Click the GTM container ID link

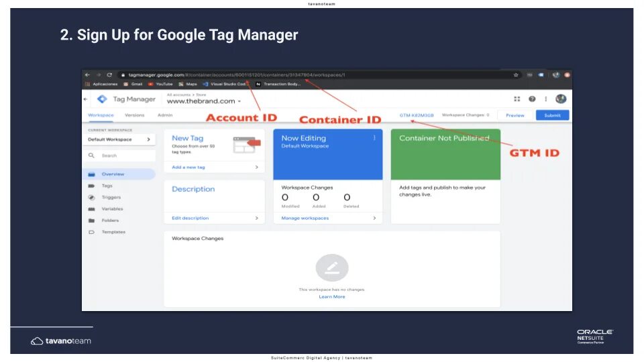417,115
